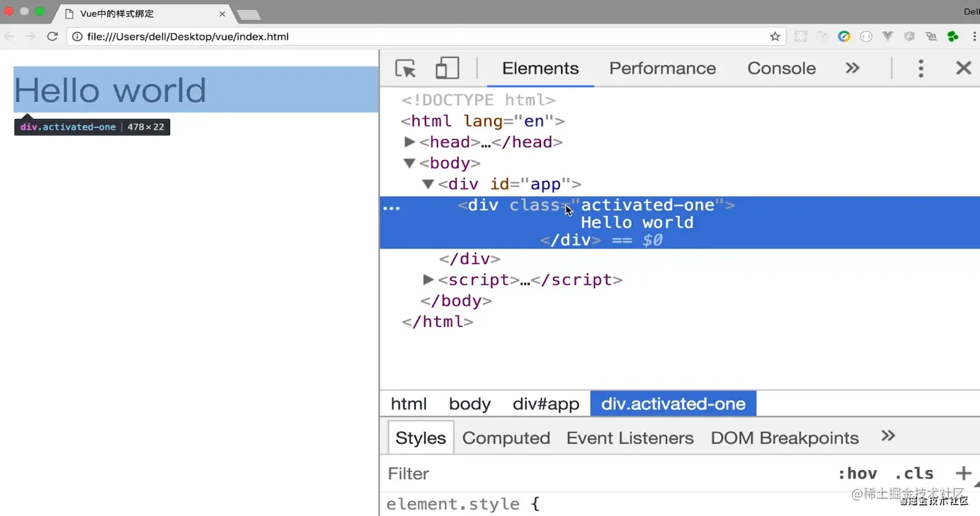Select the <!DOCTYPE html> line
The width and height of the screenshot is (980, 516).
pos(479,100)
